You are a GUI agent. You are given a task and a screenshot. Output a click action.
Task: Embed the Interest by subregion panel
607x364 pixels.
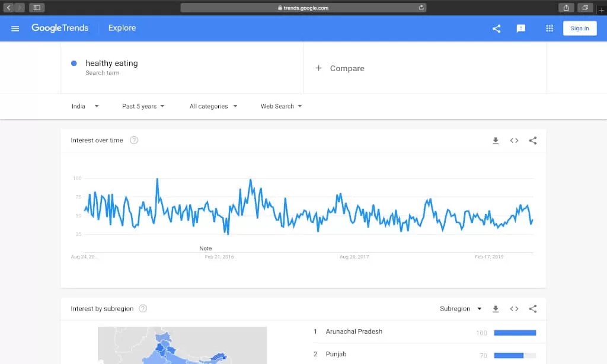[514, 308]
